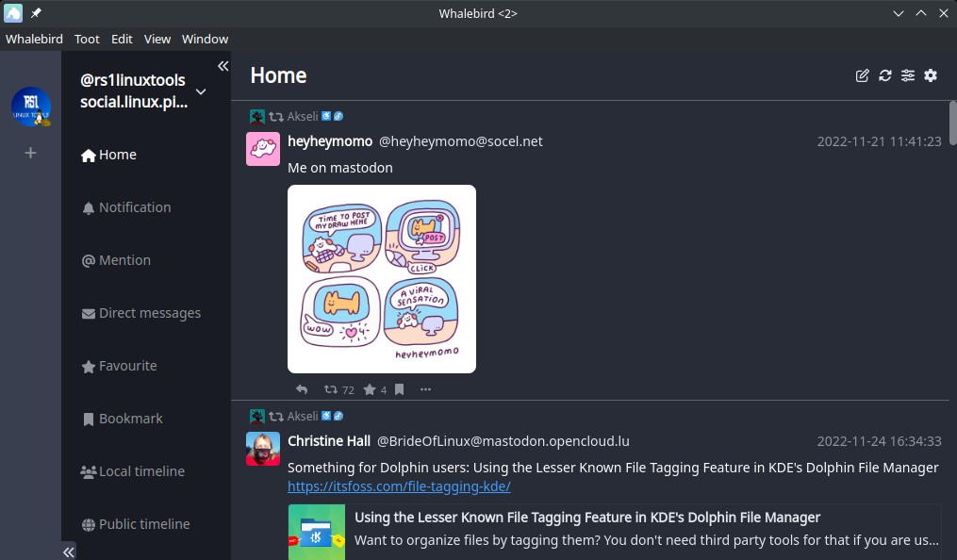
Task: Open Edit menu
Action: point(122,39)
